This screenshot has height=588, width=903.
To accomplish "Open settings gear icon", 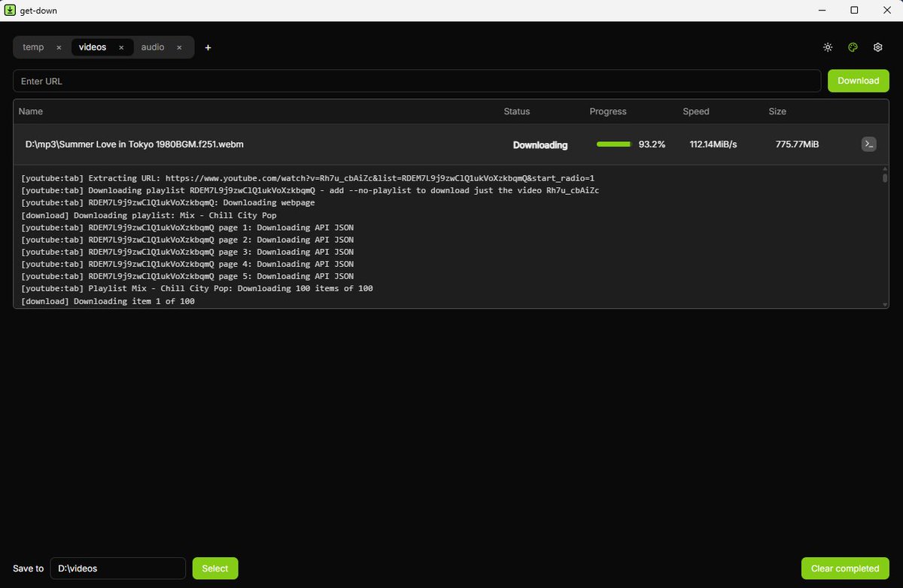I will 877,47.
